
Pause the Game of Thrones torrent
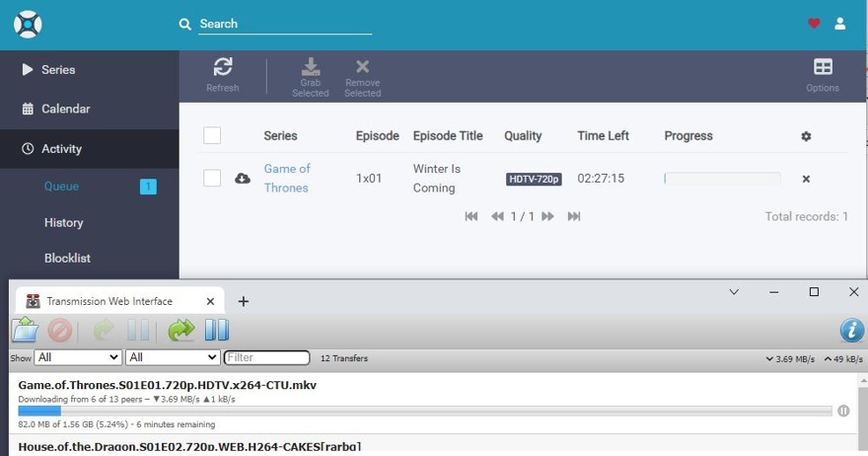pos(843,411)
